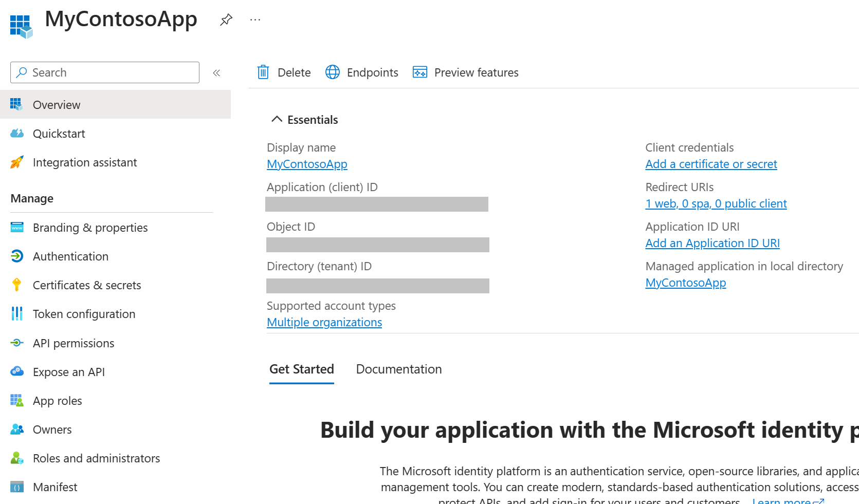Open Certificates & secrets key icon
Screen dimensions: 859x504
coord(17,285)
